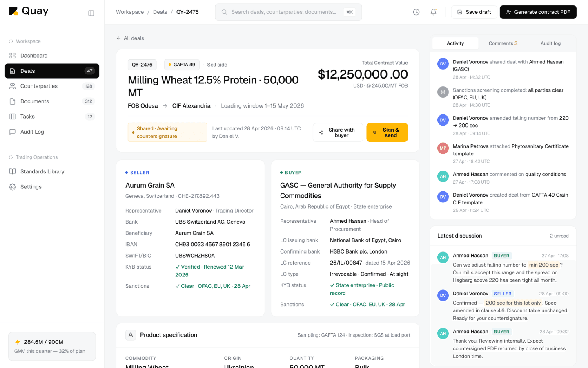Click the Save draft button
This screenshot has width=588, height=368.
tap(474, 12)
